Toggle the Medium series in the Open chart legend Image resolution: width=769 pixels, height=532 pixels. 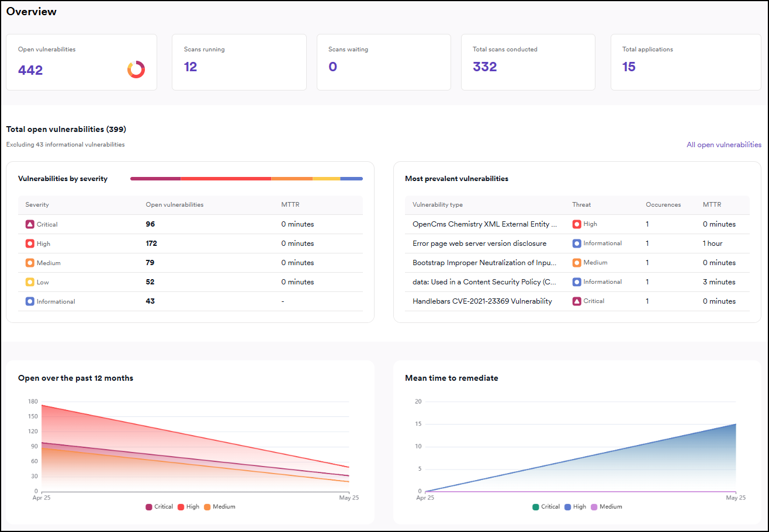(x=220, y=506)
